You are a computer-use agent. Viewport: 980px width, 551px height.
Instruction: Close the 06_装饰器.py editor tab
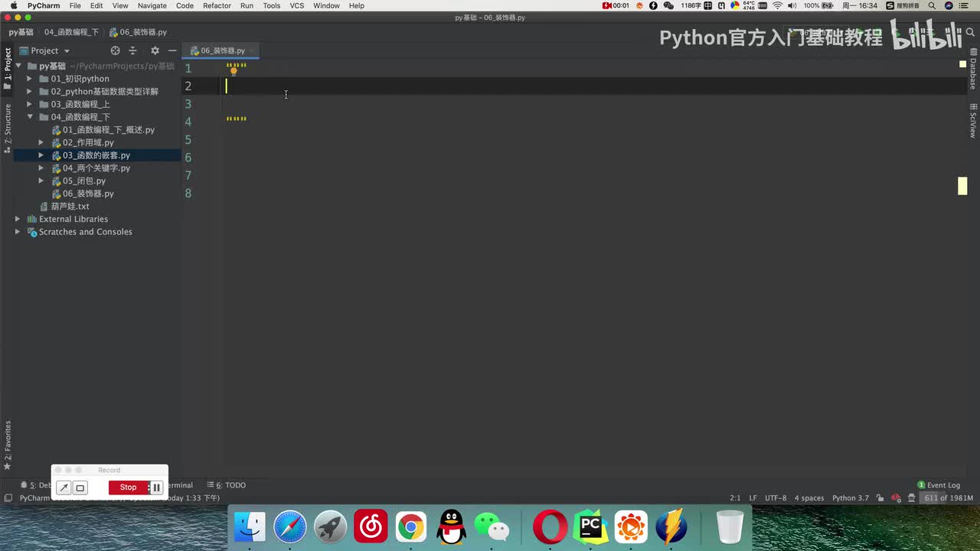point(252,51)
